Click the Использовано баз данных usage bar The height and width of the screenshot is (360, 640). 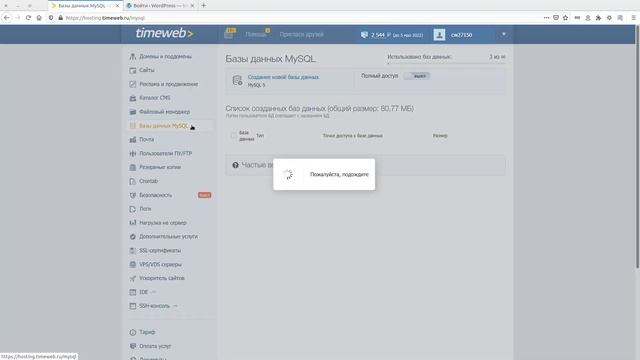coord(446,63)
